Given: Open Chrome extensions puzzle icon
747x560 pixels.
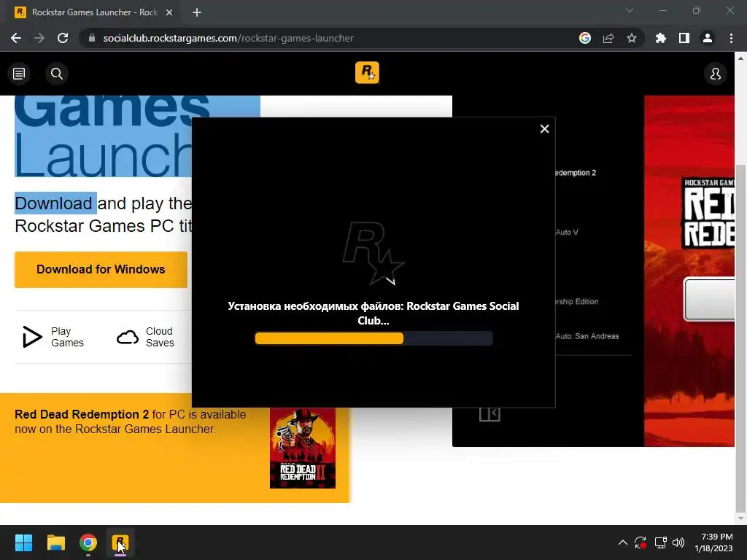Looking at the screenshot, I should coord(661,38).
